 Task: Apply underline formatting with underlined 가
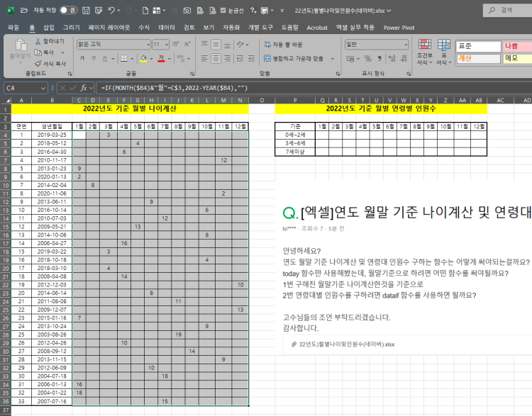click(x=104, y=58)
